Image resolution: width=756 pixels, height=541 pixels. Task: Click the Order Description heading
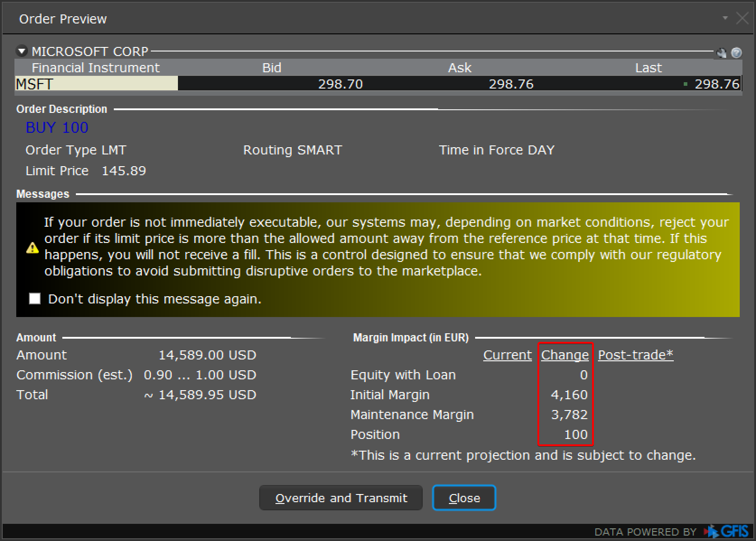click(x=61, y=109)
